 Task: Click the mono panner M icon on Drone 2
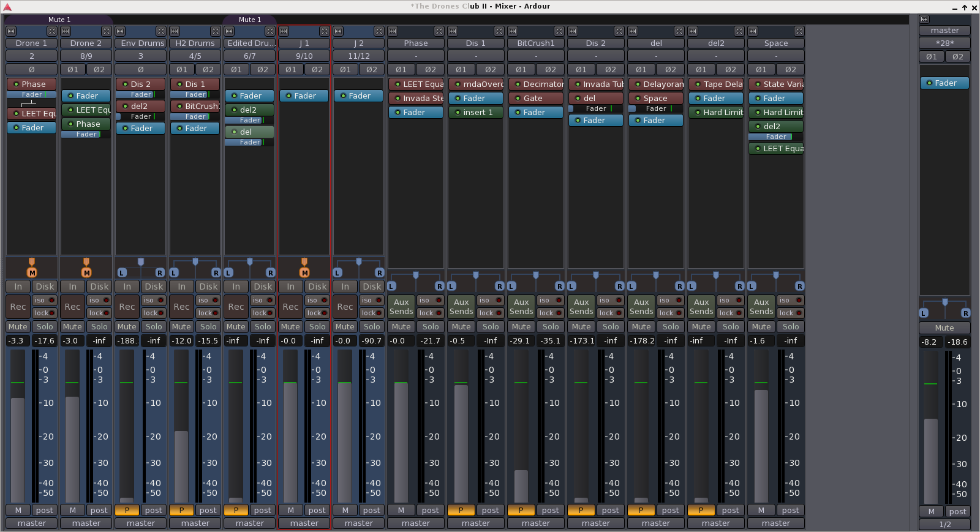pyautogui.click(x=86, y=273)
